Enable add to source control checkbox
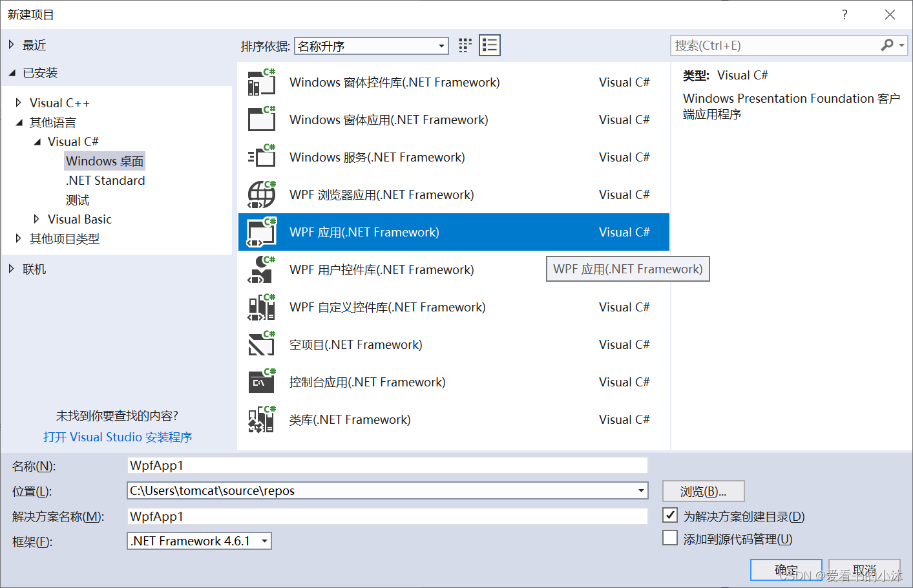913x588 pixels. point(670,538)
